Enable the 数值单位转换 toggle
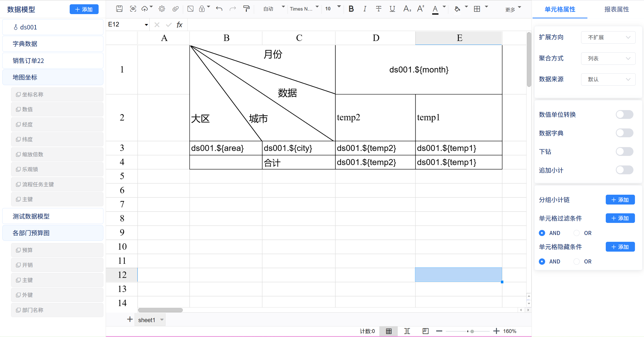Image resolution: width=644 pixels, height=337 pixels. click(x=624, y=115)
